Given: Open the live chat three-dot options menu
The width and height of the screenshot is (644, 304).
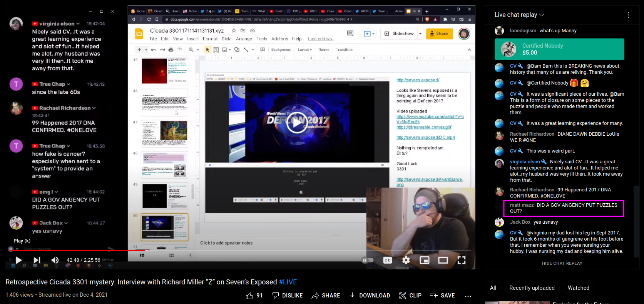Looking at the screenshot, I should [x=629, y=15].
